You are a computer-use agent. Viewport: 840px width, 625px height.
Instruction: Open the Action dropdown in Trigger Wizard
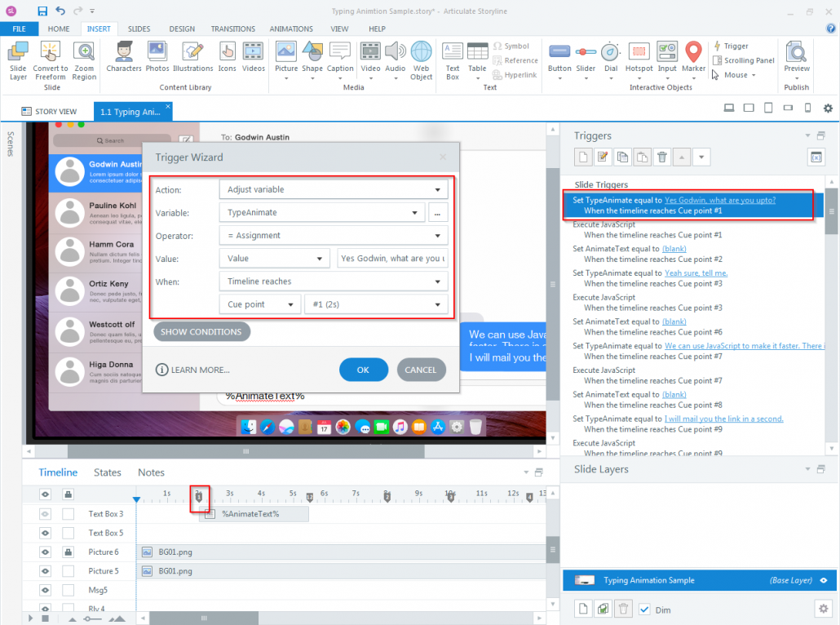[x=334, y=190]
